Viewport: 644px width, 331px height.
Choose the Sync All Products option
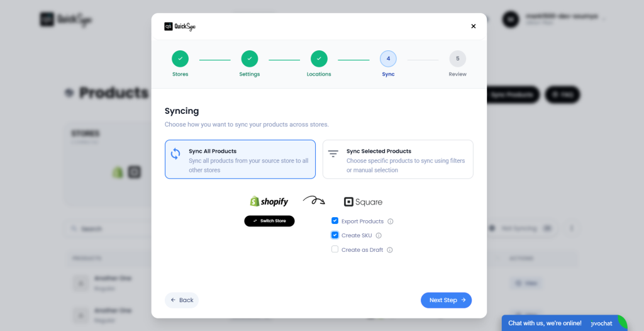[x=240, y=159]
